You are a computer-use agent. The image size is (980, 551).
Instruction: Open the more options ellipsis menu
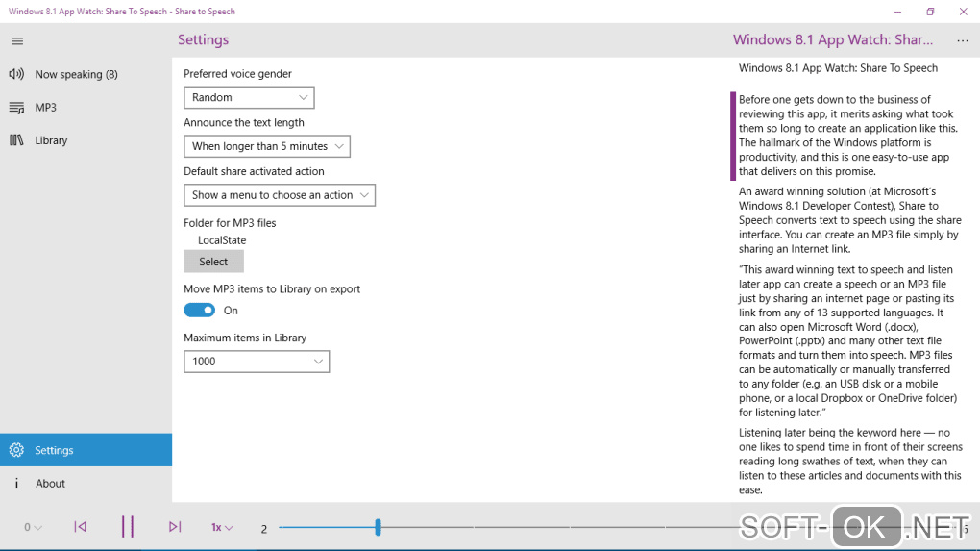[x=963, y=40]
